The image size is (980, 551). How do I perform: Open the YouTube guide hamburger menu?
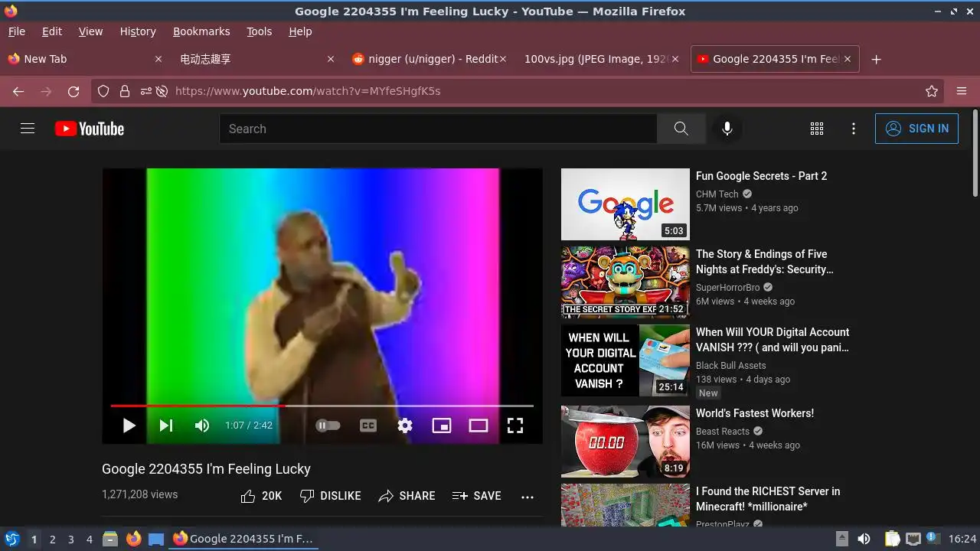click(x=28, y=129)
